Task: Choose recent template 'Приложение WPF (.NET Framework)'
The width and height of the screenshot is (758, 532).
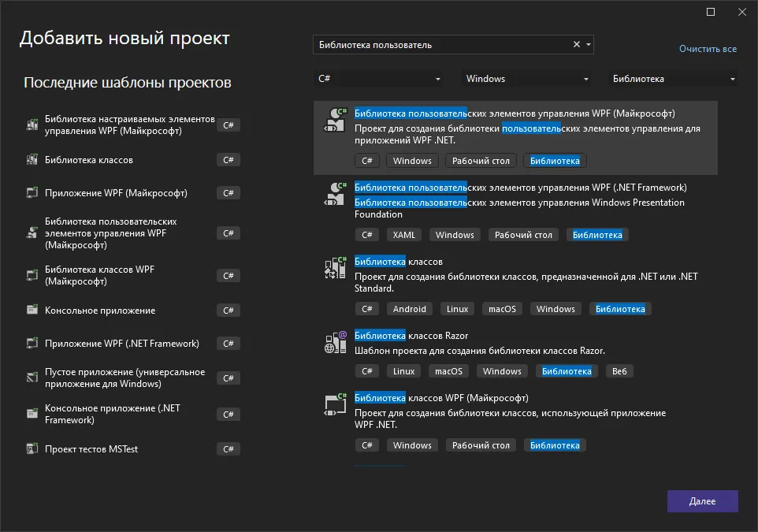Action: pyautogui.click(x=132, y=344)
